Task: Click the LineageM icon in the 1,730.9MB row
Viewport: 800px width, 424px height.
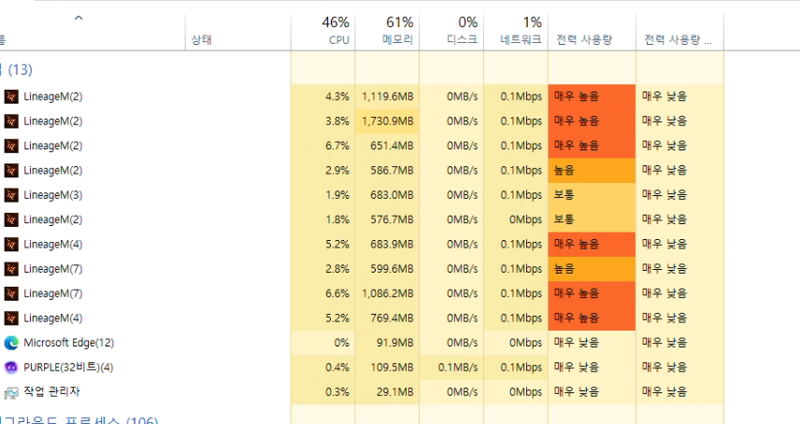Action: pyautogui.click(x=11, y=121)
